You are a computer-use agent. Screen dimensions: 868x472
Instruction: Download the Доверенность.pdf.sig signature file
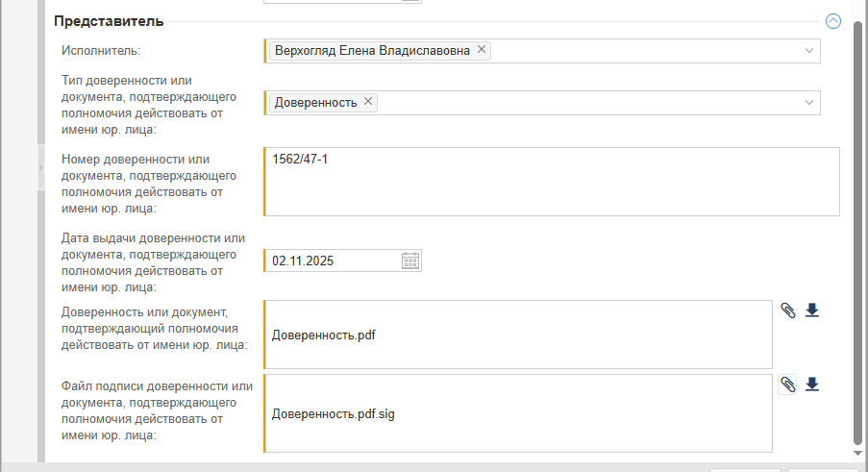pyautogui.click(x=812, y=385)
